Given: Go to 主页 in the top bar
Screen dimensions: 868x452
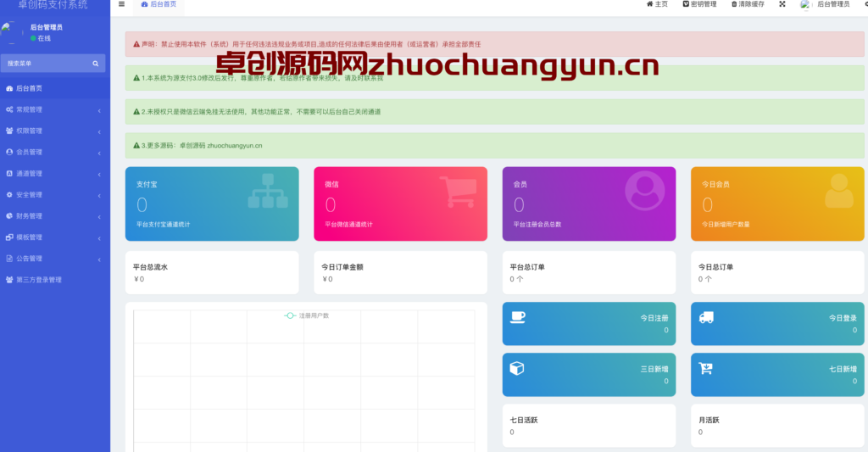Looking at the screenshot, I should (x=657, y=4).
